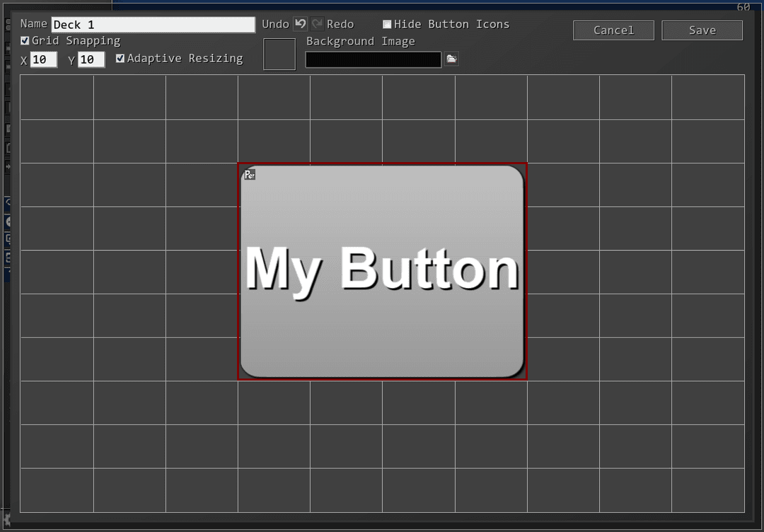Enable the Hide Button Icons checkbox

[x=387, y=24]
